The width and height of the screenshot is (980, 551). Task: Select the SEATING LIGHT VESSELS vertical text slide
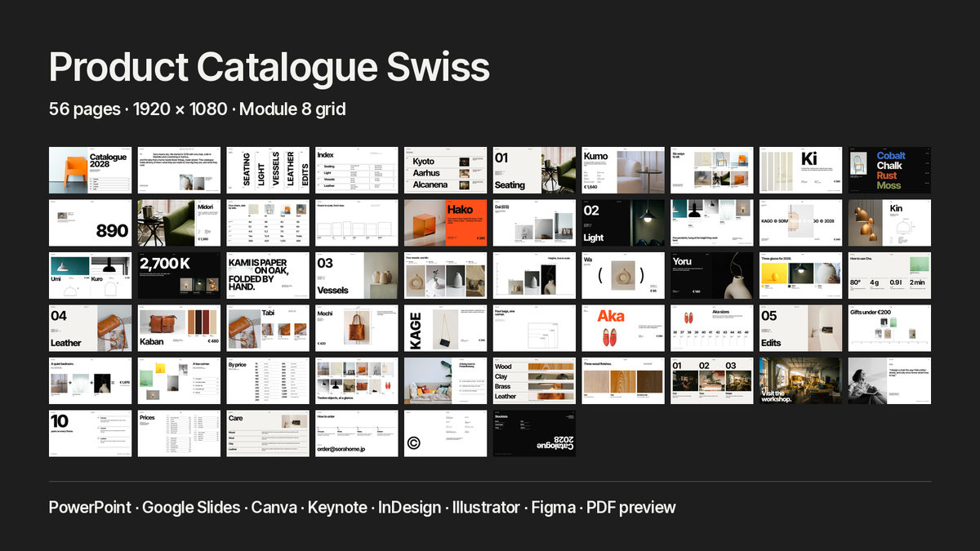pyautogui.click(x=268, y=170)
